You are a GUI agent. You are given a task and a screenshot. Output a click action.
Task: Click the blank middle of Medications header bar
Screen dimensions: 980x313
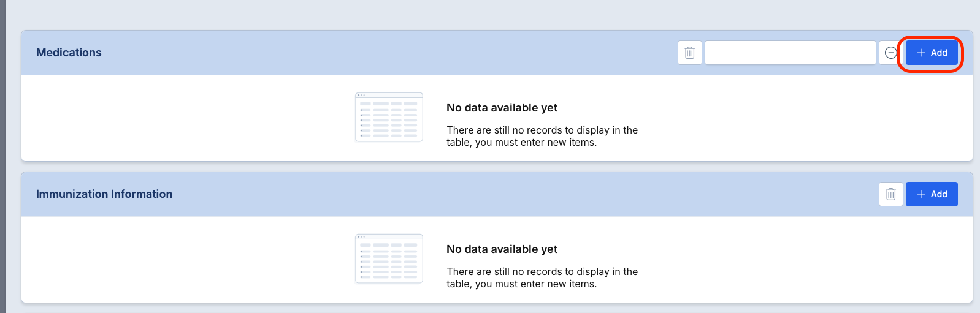(392, 53)
